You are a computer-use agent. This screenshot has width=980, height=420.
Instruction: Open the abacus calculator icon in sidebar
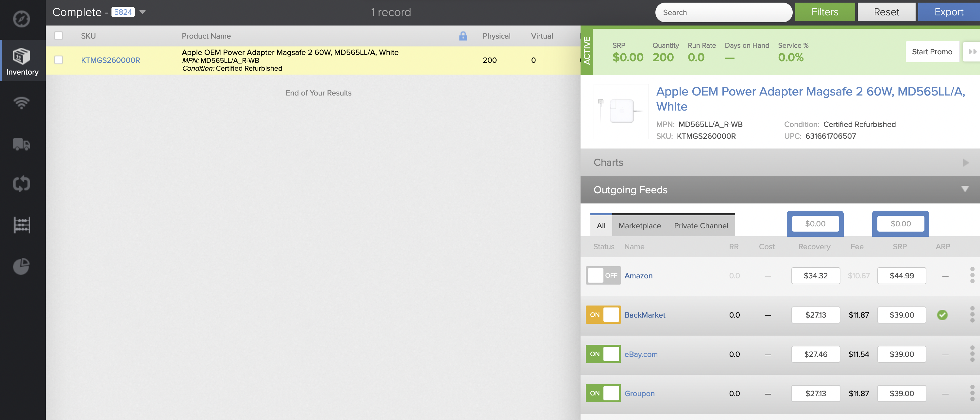point(22,225)
